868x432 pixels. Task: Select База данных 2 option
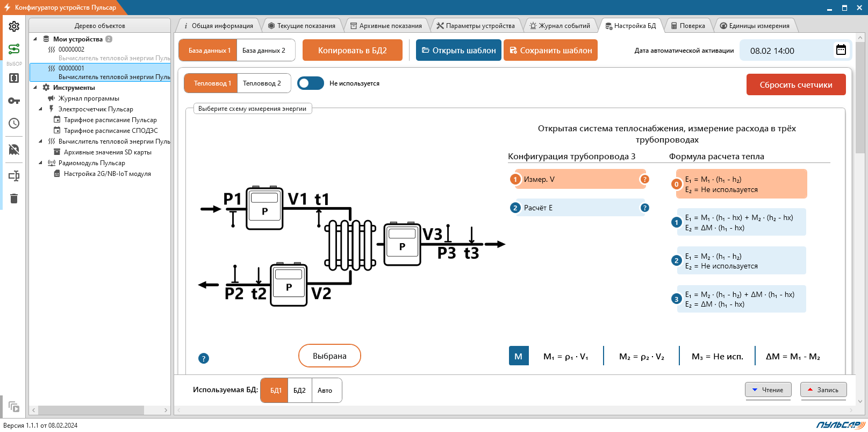pos(266,50)
